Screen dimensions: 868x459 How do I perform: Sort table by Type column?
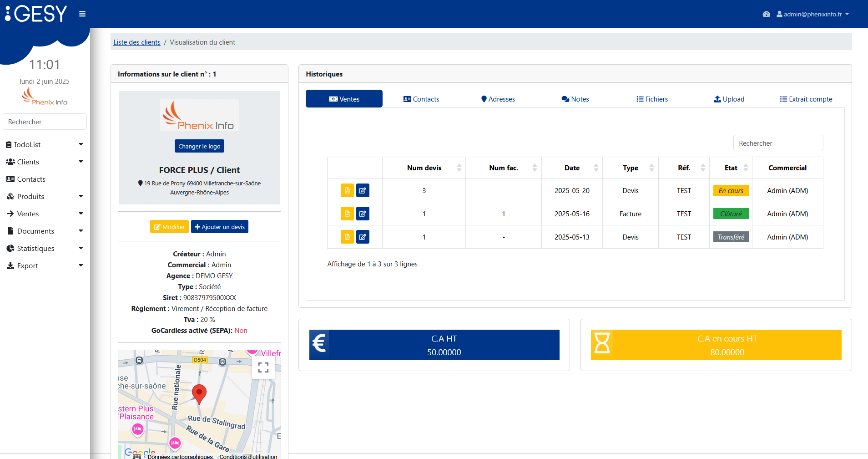coord(631,168)
